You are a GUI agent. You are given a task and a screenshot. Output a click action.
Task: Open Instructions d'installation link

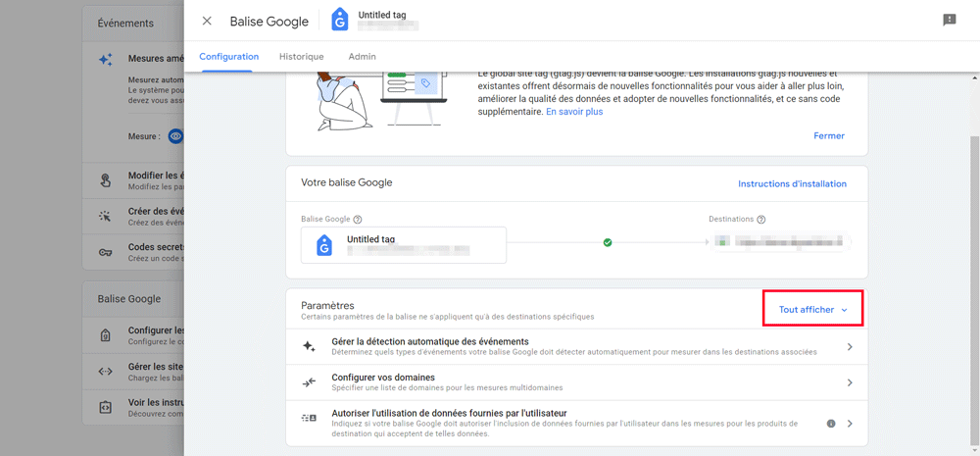(792, 184)
